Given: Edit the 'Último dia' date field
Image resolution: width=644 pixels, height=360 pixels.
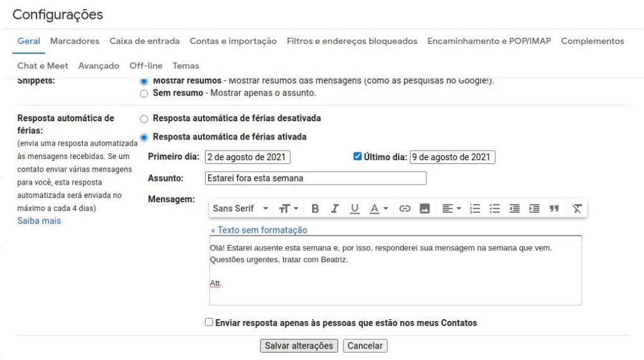Looking at the screenshot, I should pyautogui.click(x=453, y=157).
